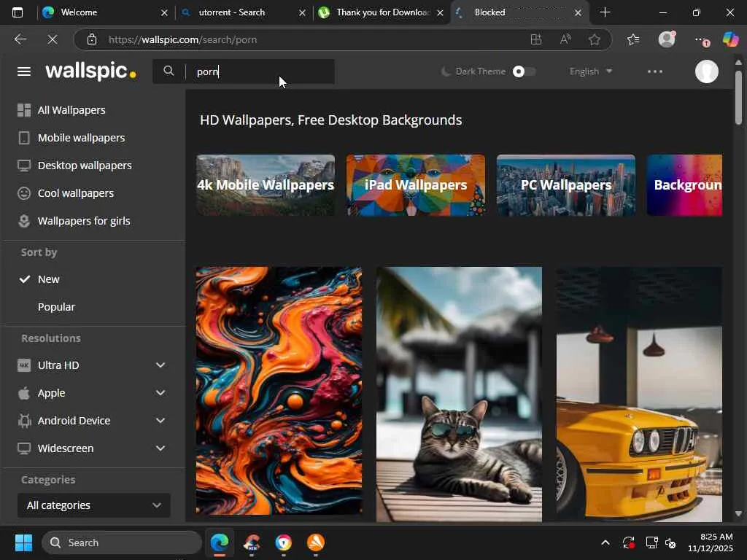Open the English language dropdown

[590, 71]
